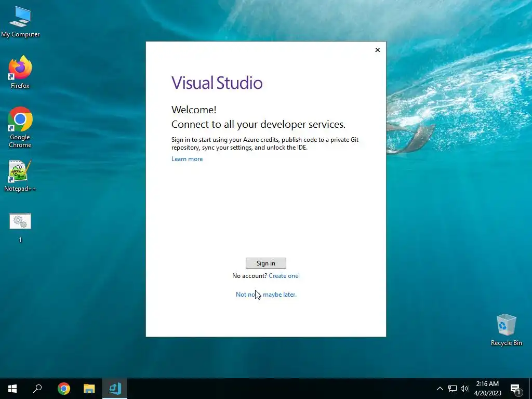Close the Visual Studio welcome dialog
Viewport: 532px width, 399px height.
point(377,50)
